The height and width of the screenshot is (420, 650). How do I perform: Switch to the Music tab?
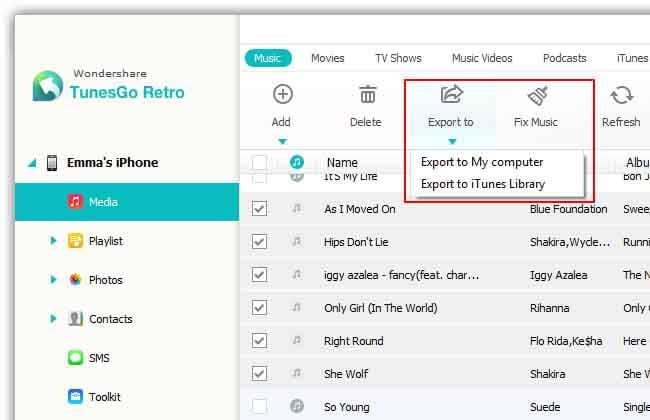pyautogui.click(x=268, y=58)
